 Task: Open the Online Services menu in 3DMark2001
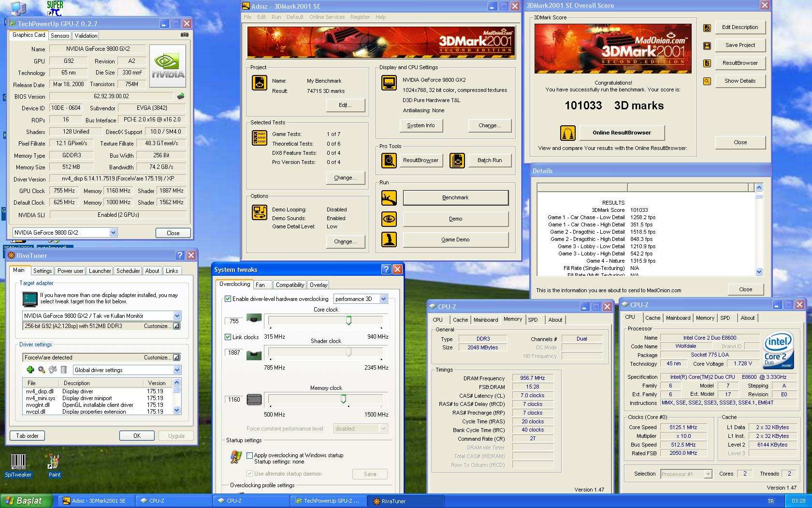coord(327,17)
